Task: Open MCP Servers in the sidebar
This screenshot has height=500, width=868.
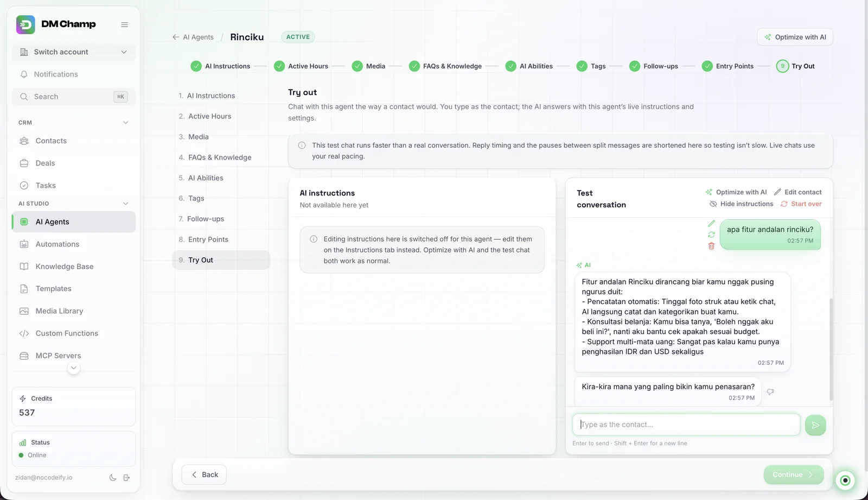Action: pos(73,356)
